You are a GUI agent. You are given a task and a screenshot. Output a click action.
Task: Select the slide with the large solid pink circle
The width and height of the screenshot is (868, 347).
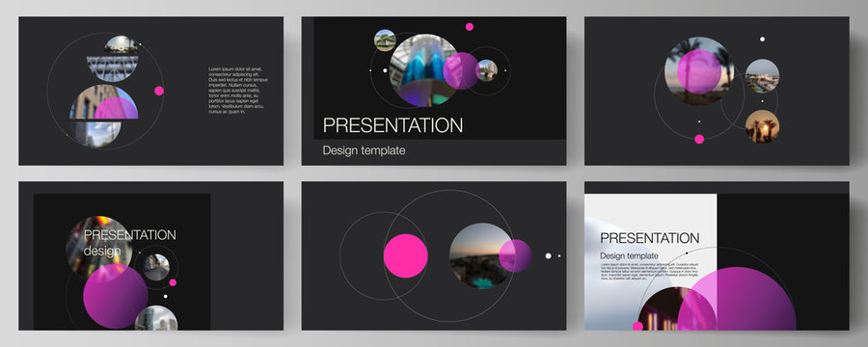tap(434, 255)
